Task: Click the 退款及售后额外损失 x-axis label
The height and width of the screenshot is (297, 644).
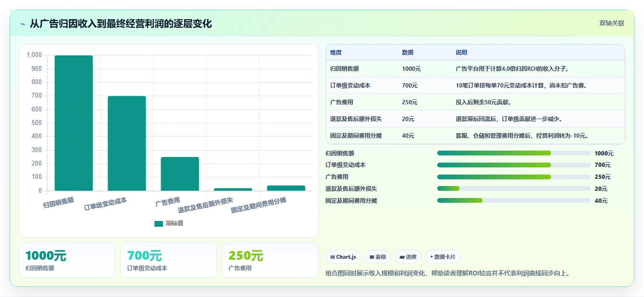Action: (x=205, y=205)
